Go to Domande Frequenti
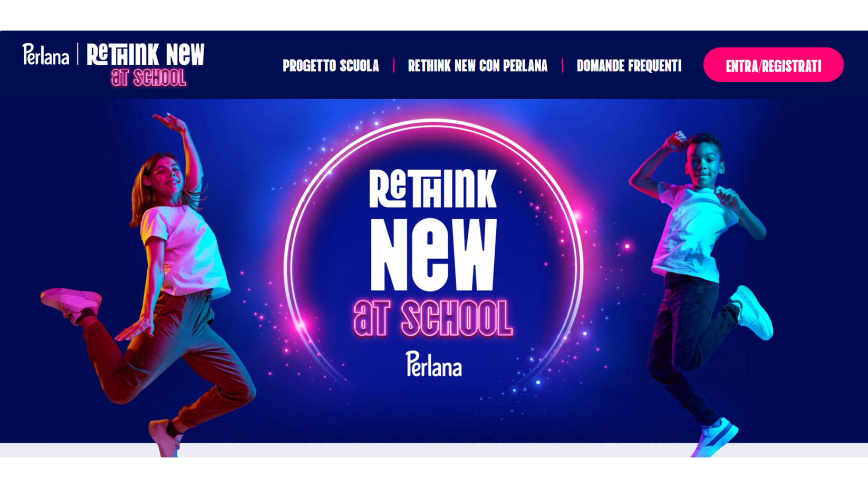The image size is (868, 488). (x=629, y=66)
